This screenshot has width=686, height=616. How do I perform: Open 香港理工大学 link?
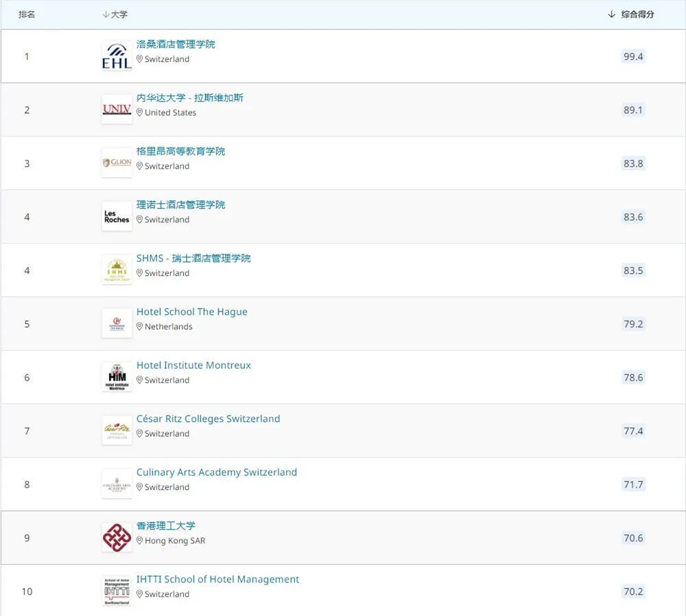166,526
